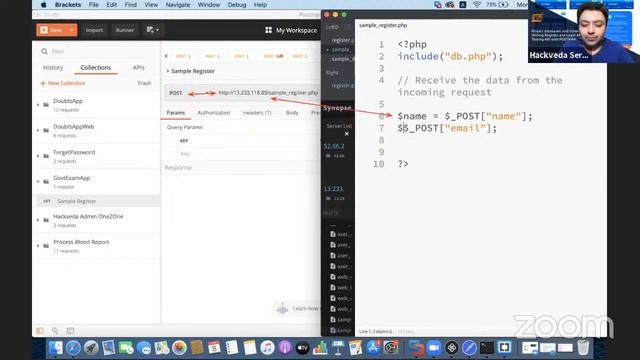Open Launchpad rocket icon in Dock
Image resolution: width=640 pixels, height=360 pixels.
(91, 348)
